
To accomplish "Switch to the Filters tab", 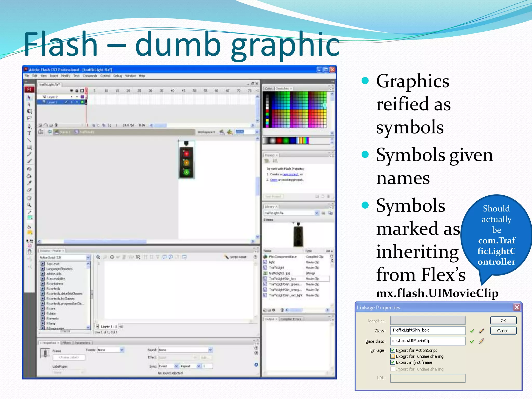I will point(66,343).
